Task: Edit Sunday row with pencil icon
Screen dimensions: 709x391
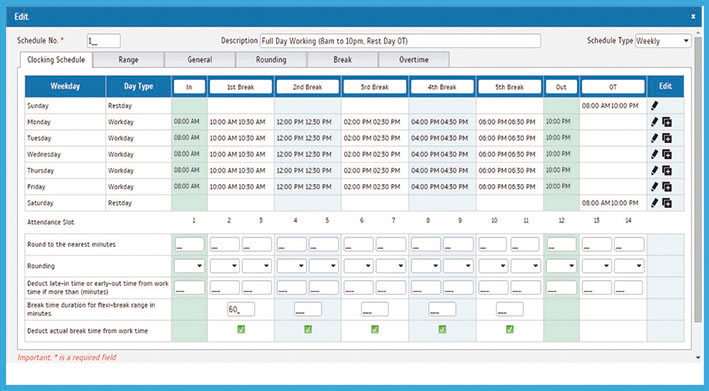Action: point(654,105)
